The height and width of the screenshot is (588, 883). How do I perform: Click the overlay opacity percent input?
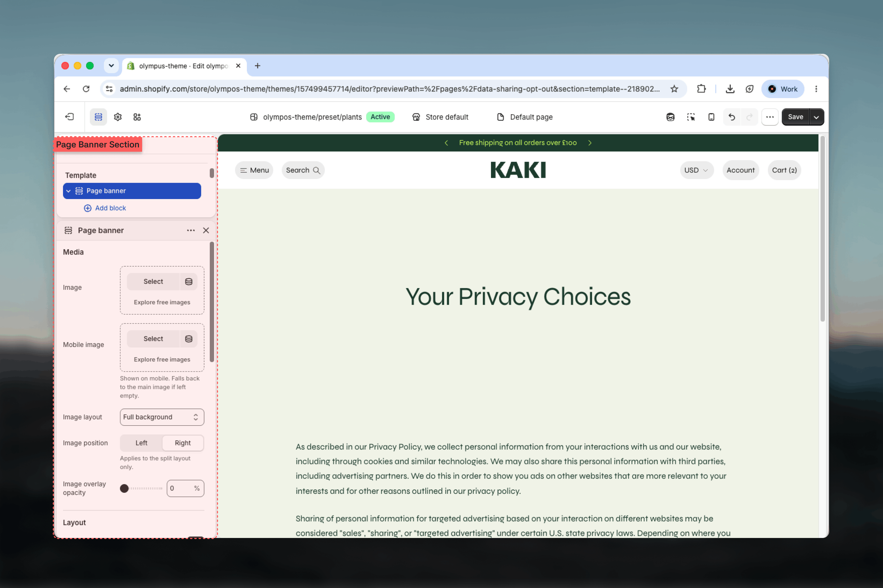185,488
